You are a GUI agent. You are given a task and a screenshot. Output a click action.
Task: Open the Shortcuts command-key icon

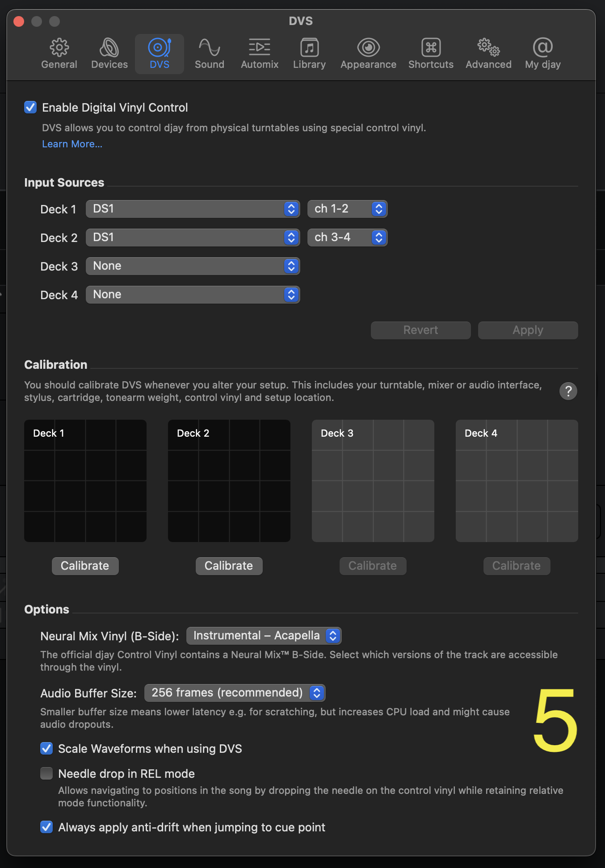(x=431, y=48)
